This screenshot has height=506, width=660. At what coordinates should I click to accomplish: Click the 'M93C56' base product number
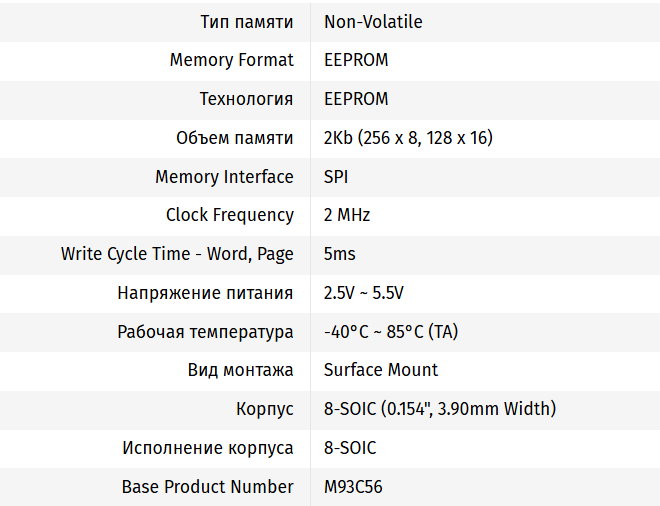coord(353,487)
